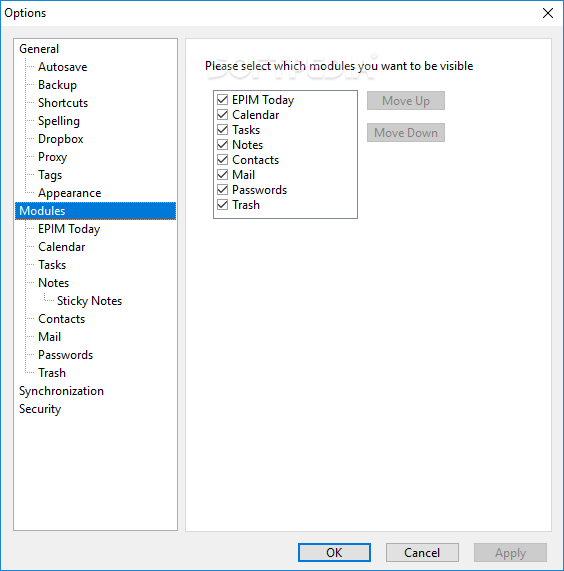Select Notes in the left tree
The width and height of the screenshot is (564, 571).
54,283
